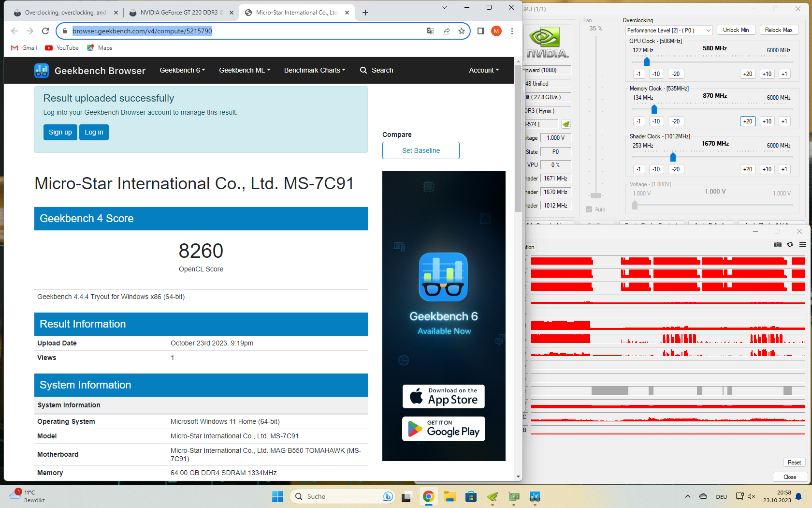Click the Relock Max button
This screenshot has width=812, height=508.
[779, 30]
